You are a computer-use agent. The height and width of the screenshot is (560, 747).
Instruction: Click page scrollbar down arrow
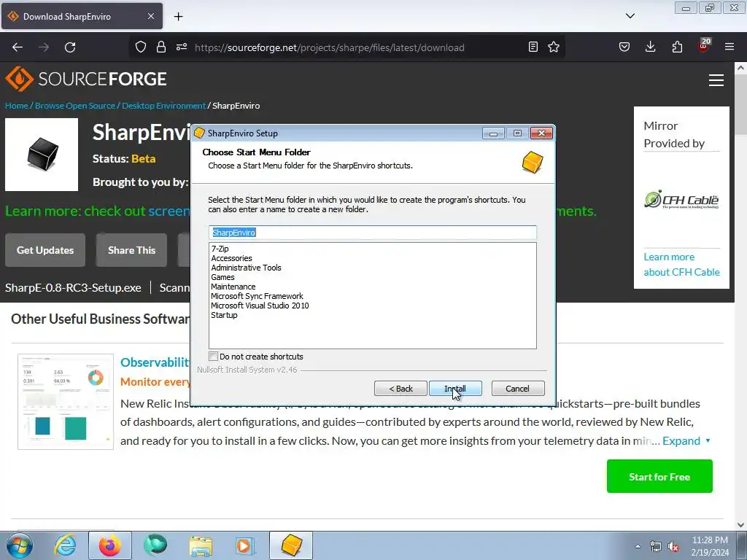coord(740,525)
